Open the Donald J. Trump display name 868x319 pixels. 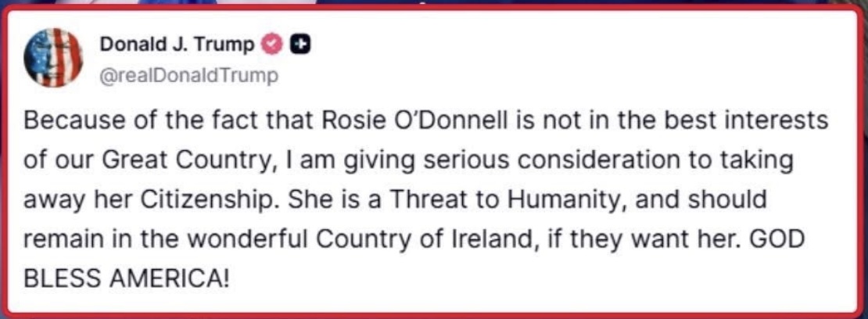178,45
